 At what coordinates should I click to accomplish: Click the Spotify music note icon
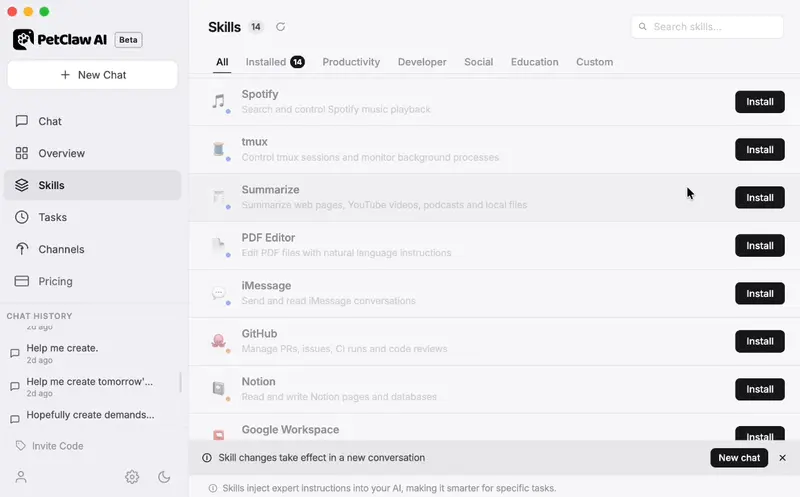point(219,101)
